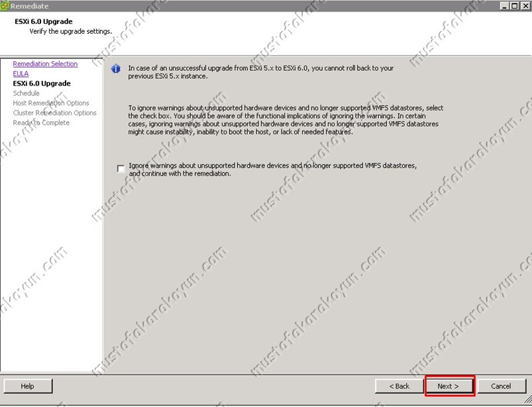532x407 pixels.
Task: Select the Host Remediation Options step
Action: click(x=51, y=103)
